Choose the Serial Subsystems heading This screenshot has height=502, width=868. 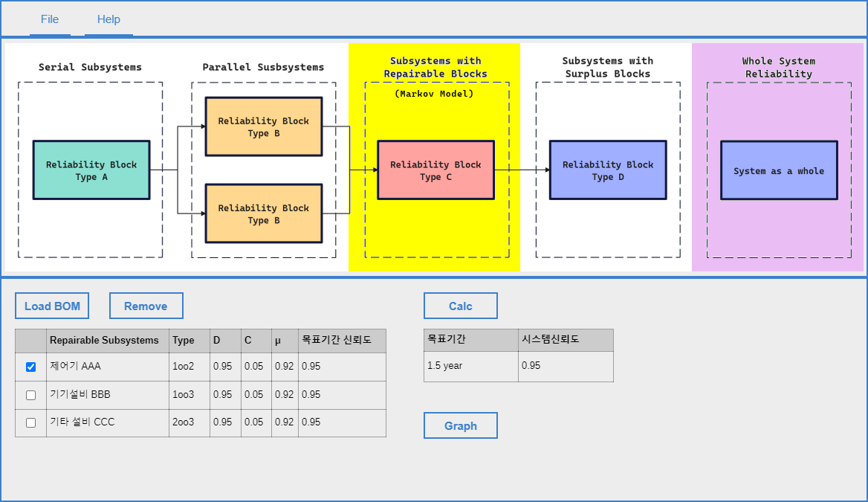click(90, 67)
